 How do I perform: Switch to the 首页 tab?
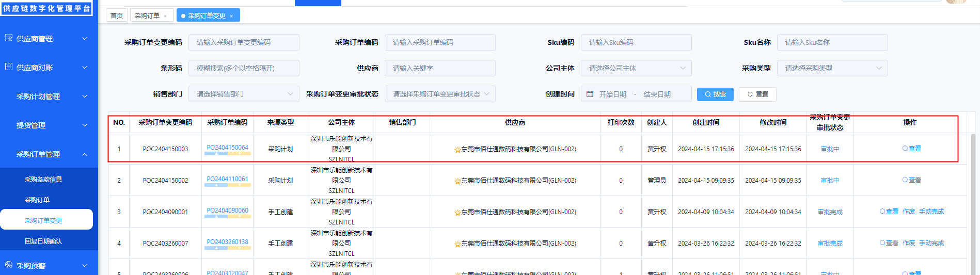tap(117, 15)
